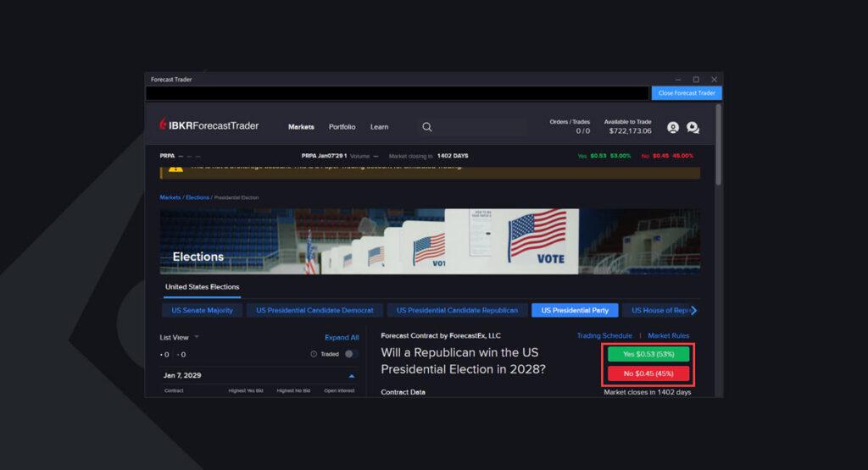Click the IBKR ForecastTrader logo
The height and width of the screenshot is (470, 868).
pos(209,126)
